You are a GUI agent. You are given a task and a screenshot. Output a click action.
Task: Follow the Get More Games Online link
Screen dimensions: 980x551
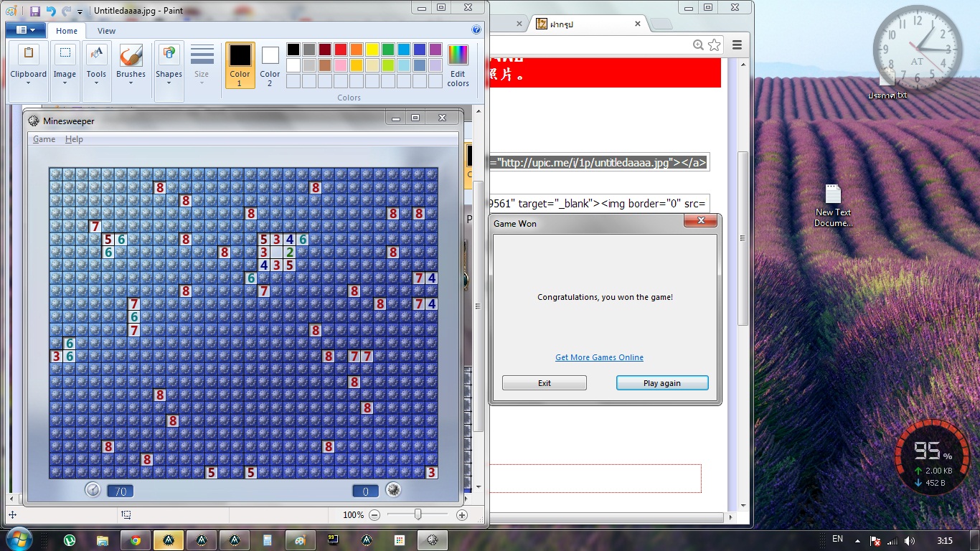(599, 357)
